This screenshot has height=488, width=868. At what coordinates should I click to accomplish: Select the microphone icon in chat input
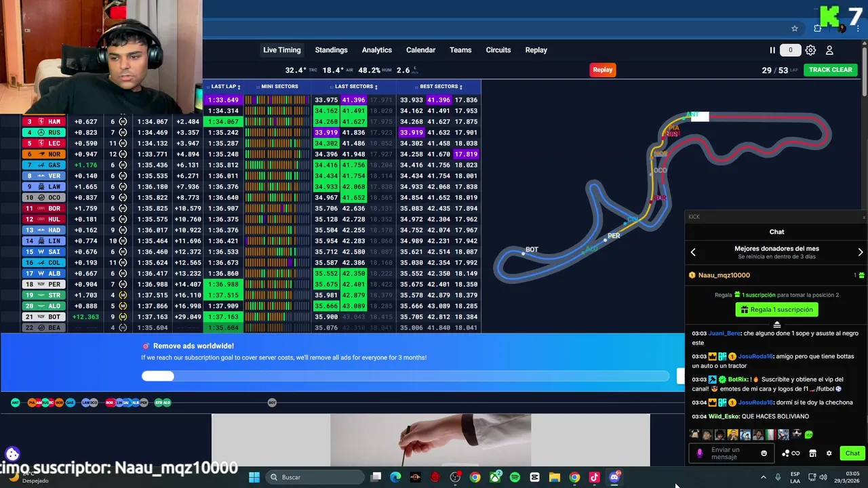pos(700,453)
